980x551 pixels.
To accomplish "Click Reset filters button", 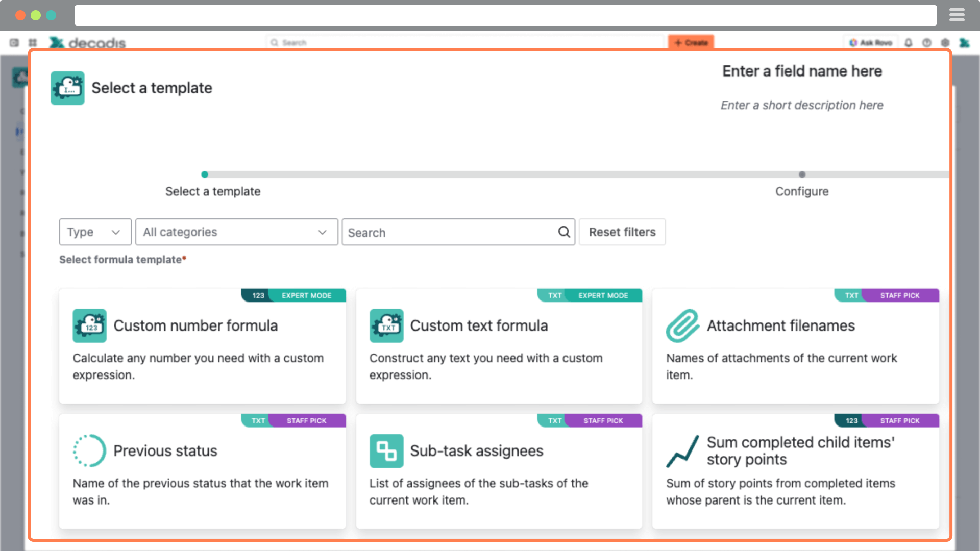I will 622,232.
